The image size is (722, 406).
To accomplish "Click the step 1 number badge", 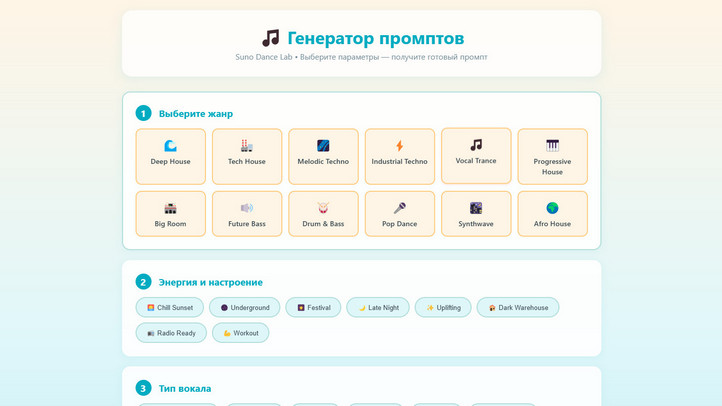I will [143, 113].
